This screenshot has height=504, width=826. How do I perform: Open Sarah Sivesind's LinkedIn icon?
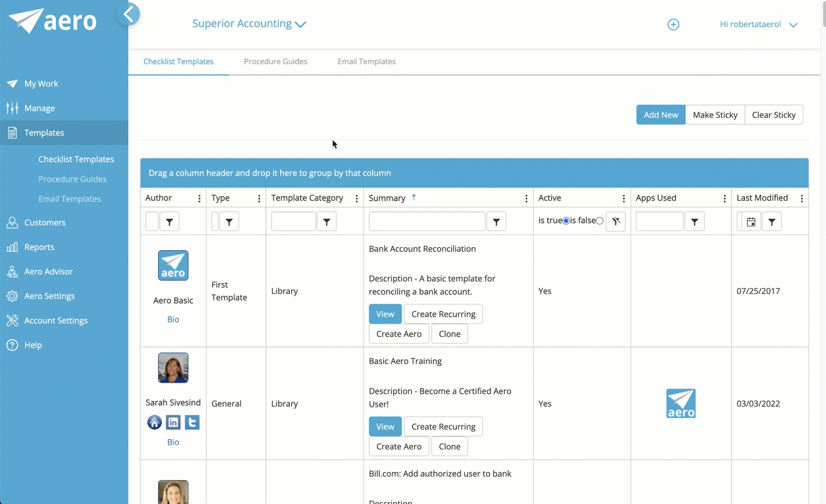tap(173, 422)
